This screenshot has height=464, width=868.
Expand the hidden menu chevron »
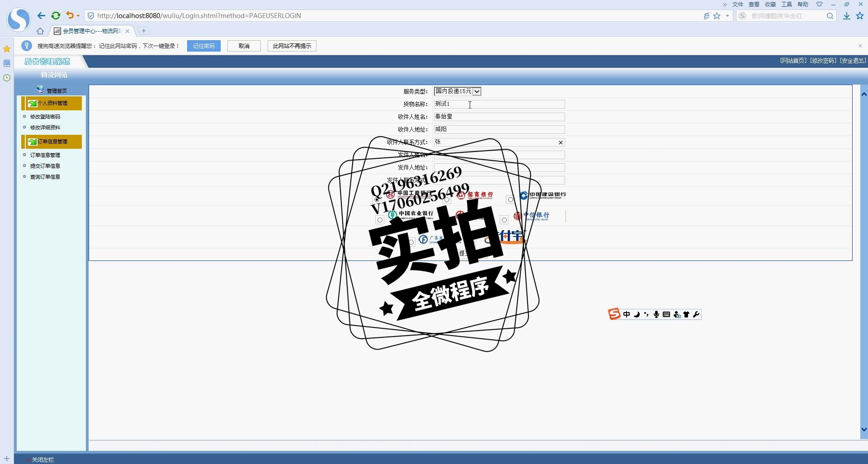(x=725, y=5)
